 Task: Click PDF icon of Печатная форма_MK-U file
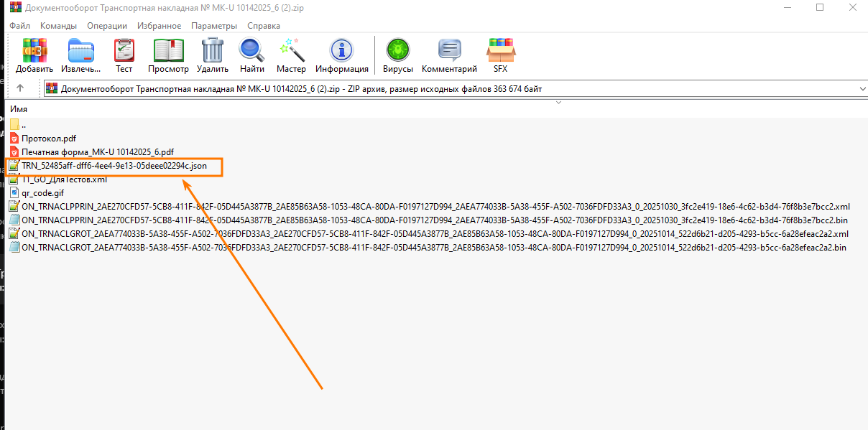click(14, 152)
